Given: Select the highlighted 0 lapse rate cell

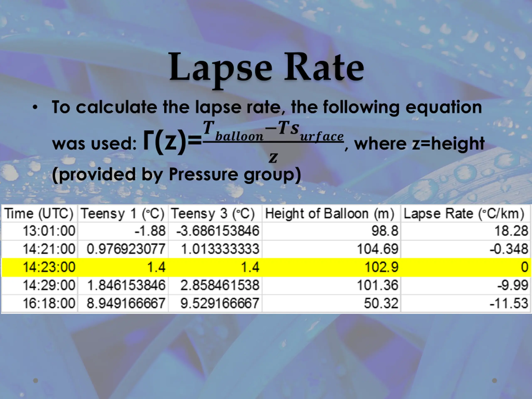Looking at the screenshot, I should (466, 267).
